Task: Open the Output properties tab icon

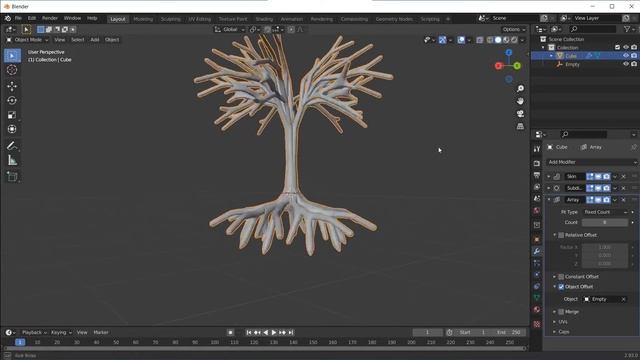Action: click(537, 175)
